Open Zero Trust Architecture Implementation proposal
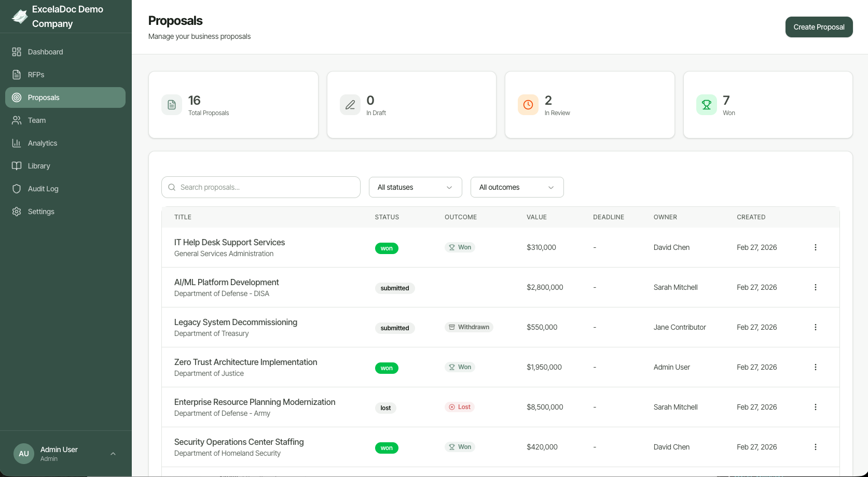868x477 pixels. click(x=245, y=362)
